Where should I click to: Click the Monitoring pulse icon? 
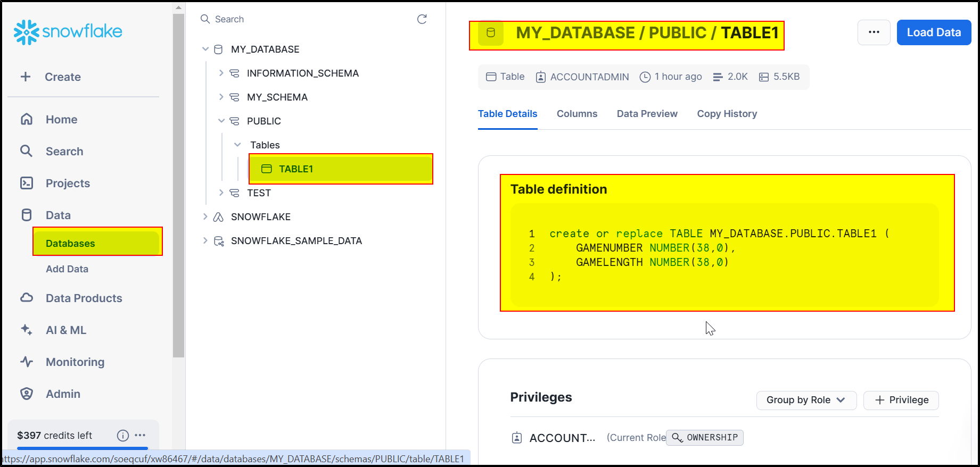tap(27, 362)
